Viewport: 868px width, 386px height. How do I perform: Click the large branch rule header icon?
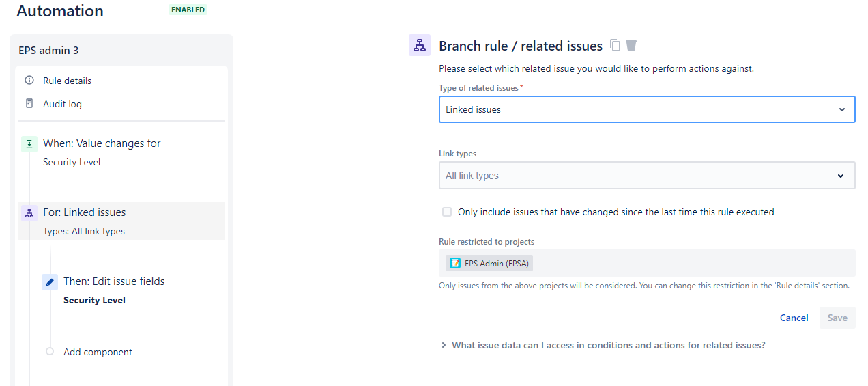(x=420, y=46)
